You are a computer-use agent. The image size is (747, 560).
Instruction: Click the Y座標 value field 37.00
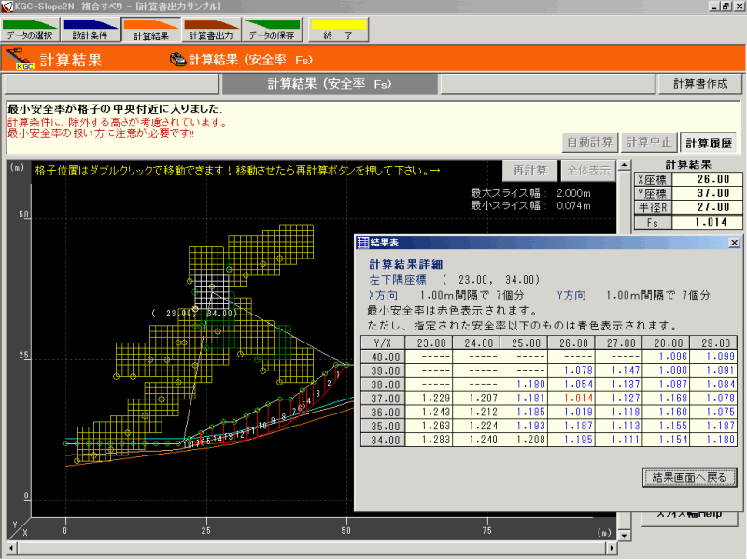(712, 193)
